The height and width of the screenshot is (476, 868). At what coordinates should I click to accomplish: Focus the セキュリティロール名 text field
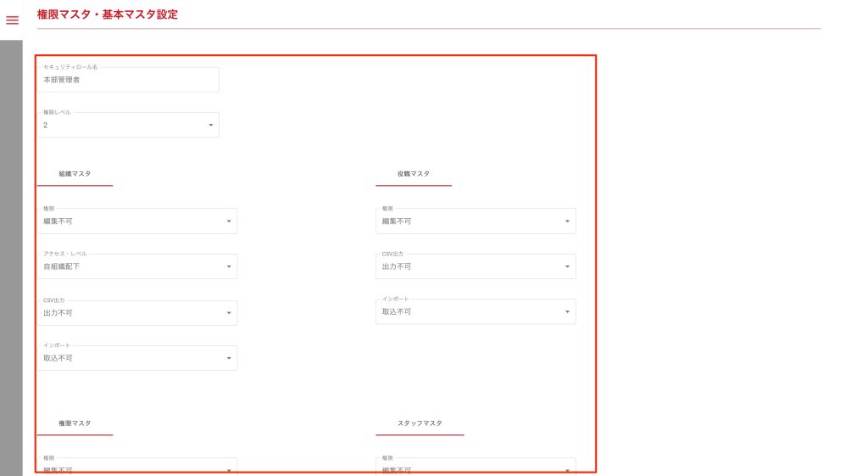[127, 81]
